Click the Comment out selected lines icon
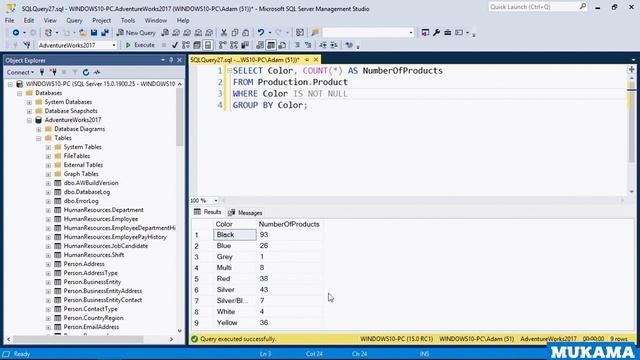The image size is (640, 360). 297,45
